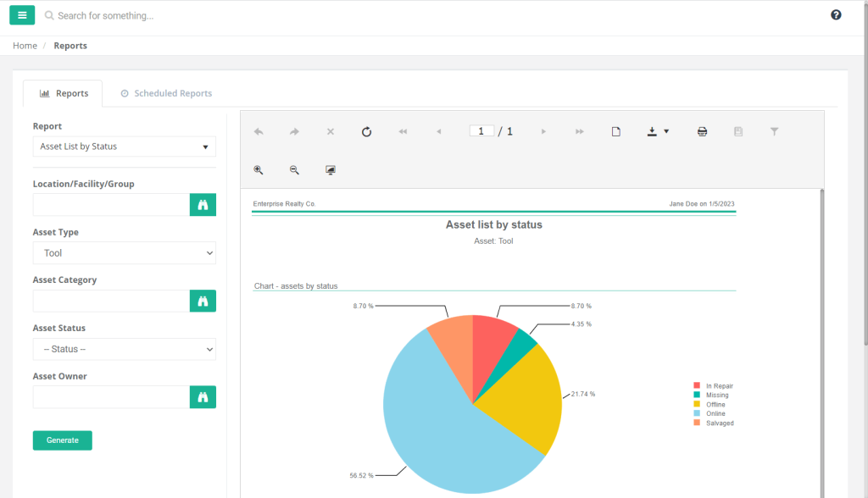The width and height of the screenshot is (868, 498).
Task: Click the Generate button
Action: tap(62, 440)
